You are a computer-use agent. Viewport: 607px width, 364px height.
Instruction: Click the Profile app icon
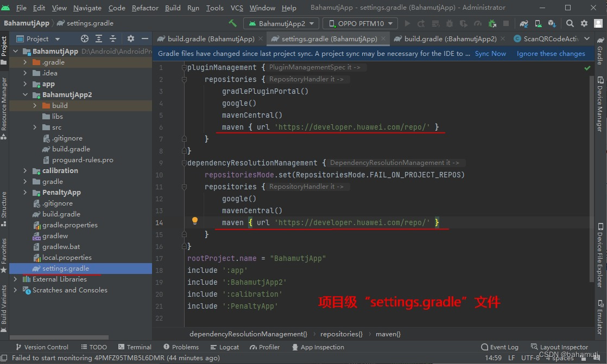(x=478, y=23)
